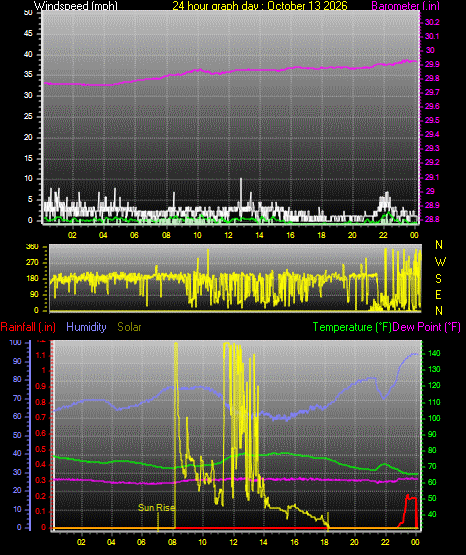Image resolution: width=466 pixels, height=555 pixels.
Task: Click the 'Humidity' blue legend label
Action: (86, 327)
